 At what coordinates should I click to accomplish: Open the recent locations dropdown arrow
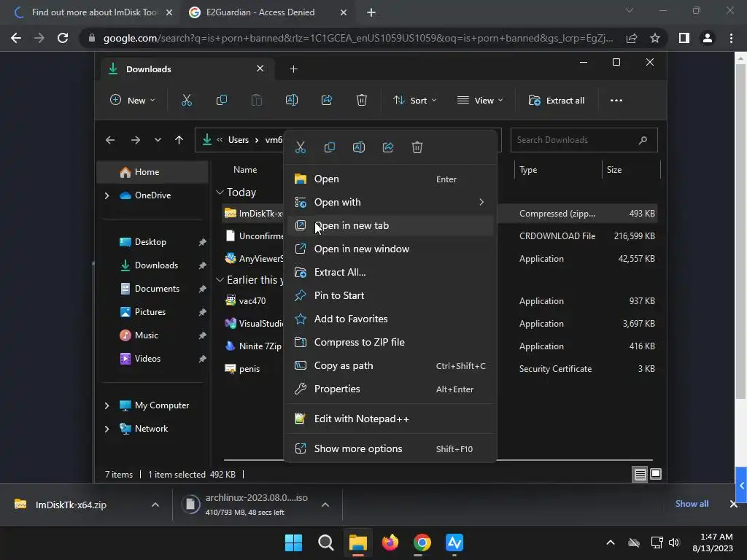click(x=158, y=140)
